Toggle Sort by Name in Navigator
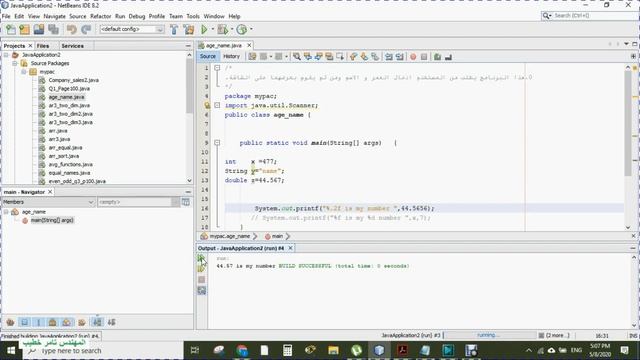 (x=97, y=322)
